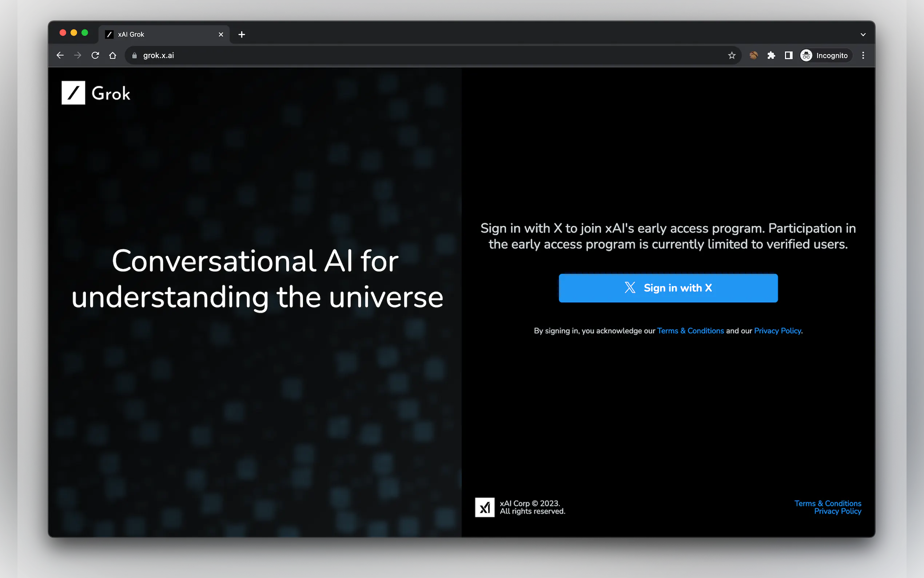
Task: Open the browser extensions puzzle icon
Action: (x=771, y=55)
